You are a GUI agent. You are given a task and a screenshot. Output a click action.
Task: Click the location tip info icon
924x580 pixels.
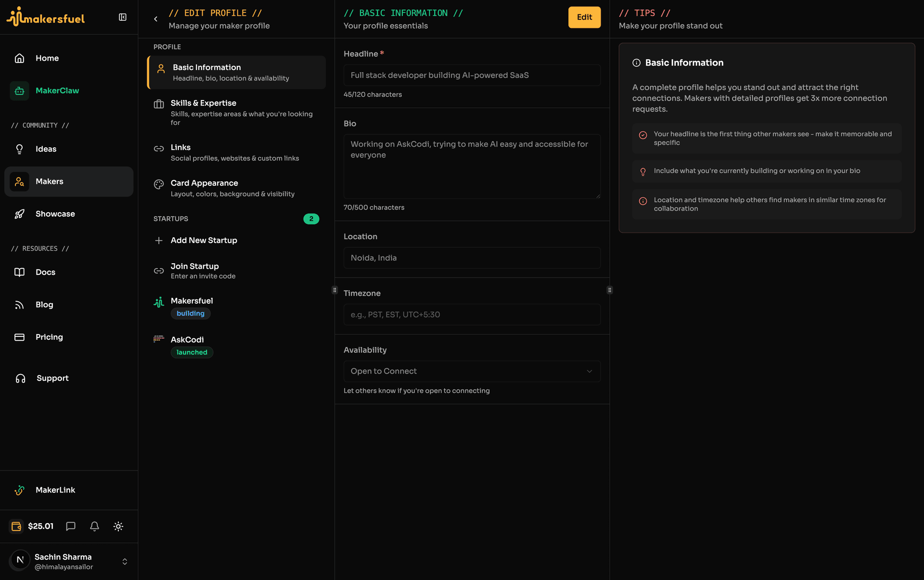[x=643, y=201]
